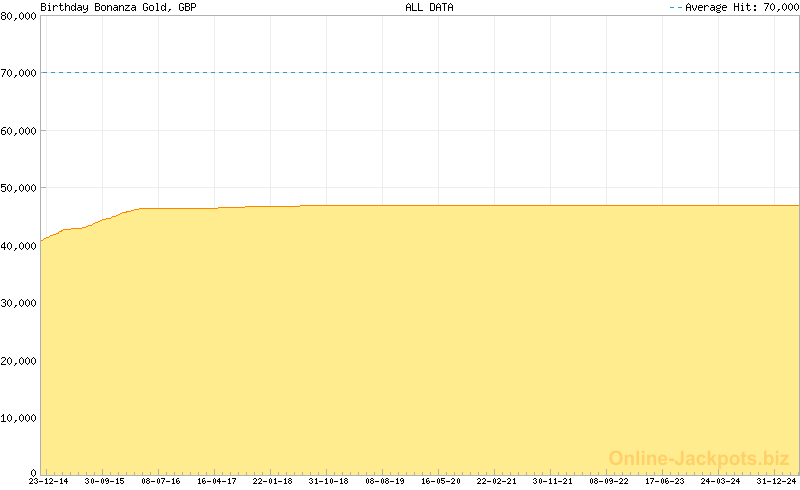This screenshot has width=800, height=490.
Task: Click the 'Birthday Bonanza Gold, GBP' chart title
Action: 118,7
